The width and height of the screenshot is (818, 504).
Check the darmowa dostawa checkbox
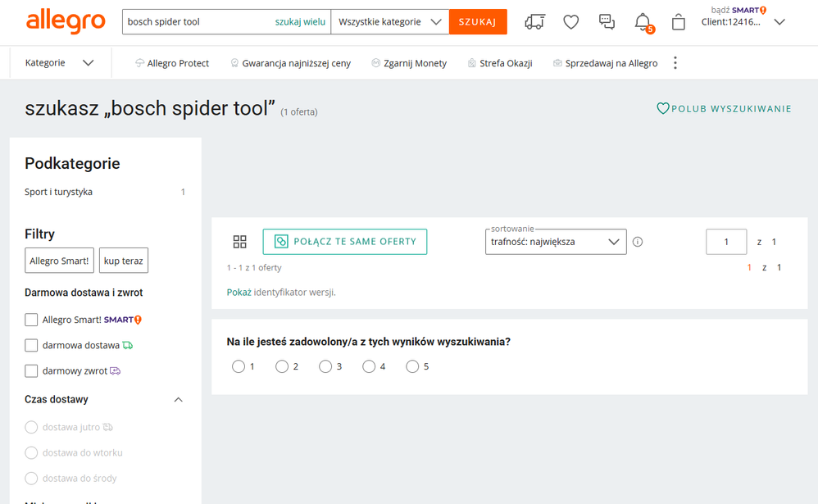coord(31,345)
